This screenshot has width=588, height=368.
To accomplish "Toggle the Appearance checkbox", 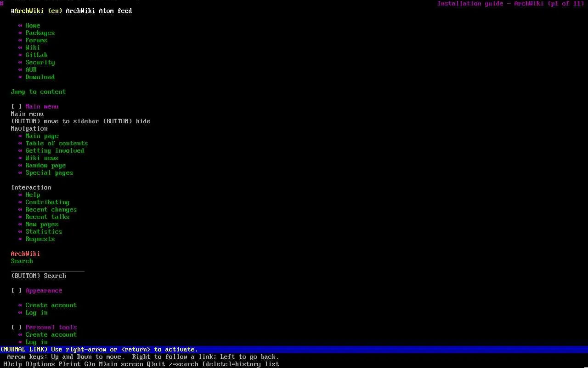I will 17,290.
